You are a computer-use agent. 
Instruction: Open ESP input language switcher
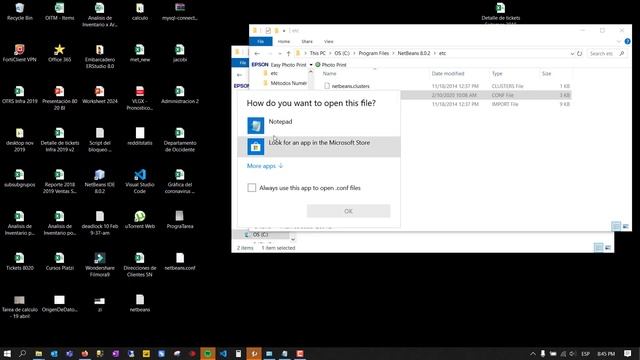point(585,353)
